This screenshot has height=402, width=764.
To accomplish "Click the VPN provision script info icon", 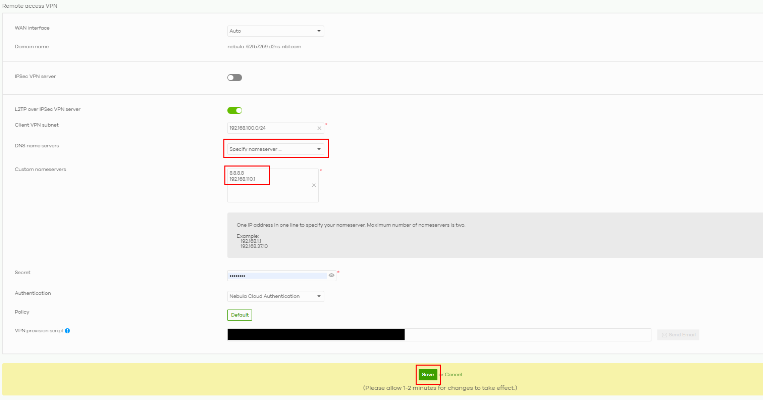I will click(67, 331).
